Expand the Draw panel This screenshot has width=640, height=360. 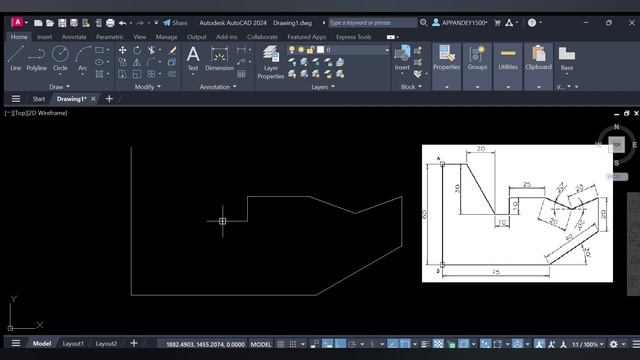click(x=59, y=87)
